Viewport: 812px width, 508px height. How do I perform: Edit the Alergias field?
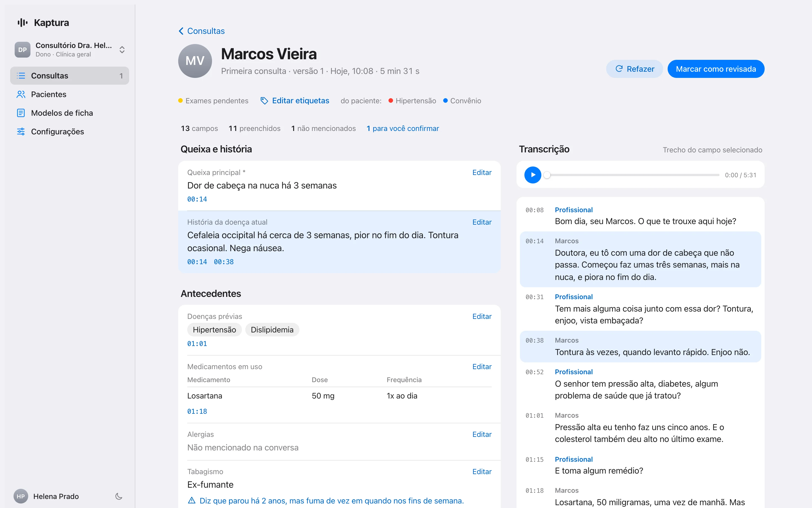pos(482,434)
